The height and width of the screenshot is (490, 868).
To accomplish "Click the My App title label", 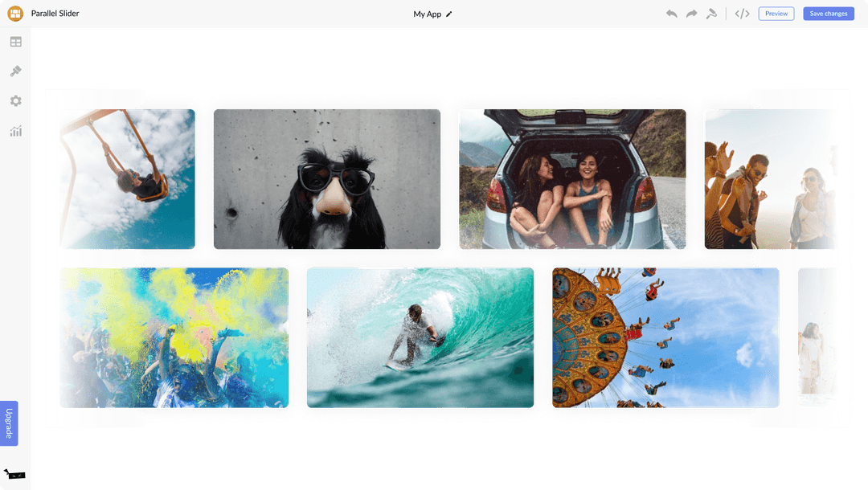I will pos(427,14).
